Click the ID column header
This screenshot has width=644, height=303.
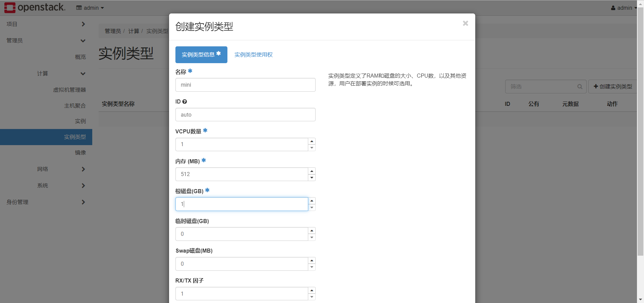[x=507, y=104]
